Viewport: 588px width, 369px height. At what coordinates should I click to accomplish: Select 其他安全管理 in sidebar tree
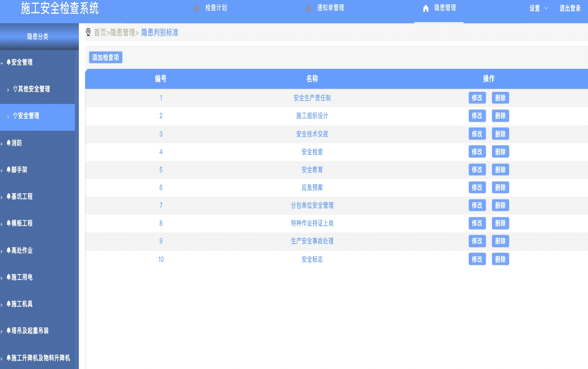coord(34,89)
